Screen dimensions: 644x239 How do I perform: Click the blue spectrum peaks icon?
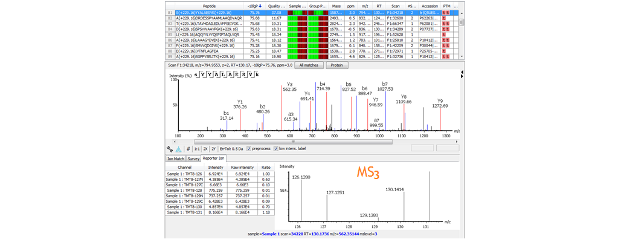[179, 149]
